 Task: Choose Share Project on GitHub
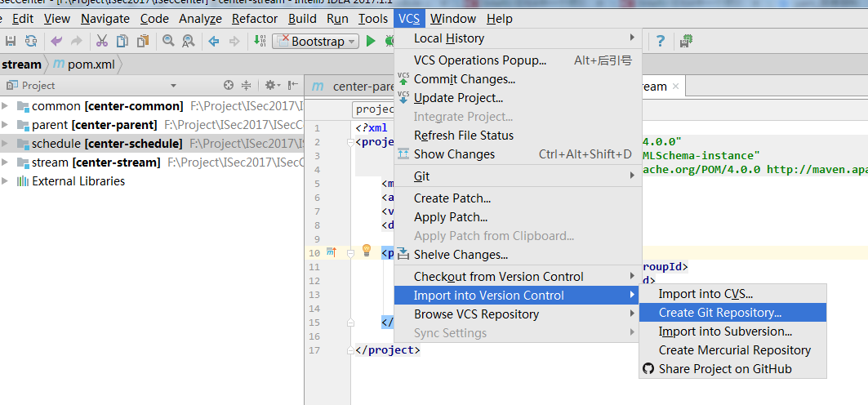732,369
